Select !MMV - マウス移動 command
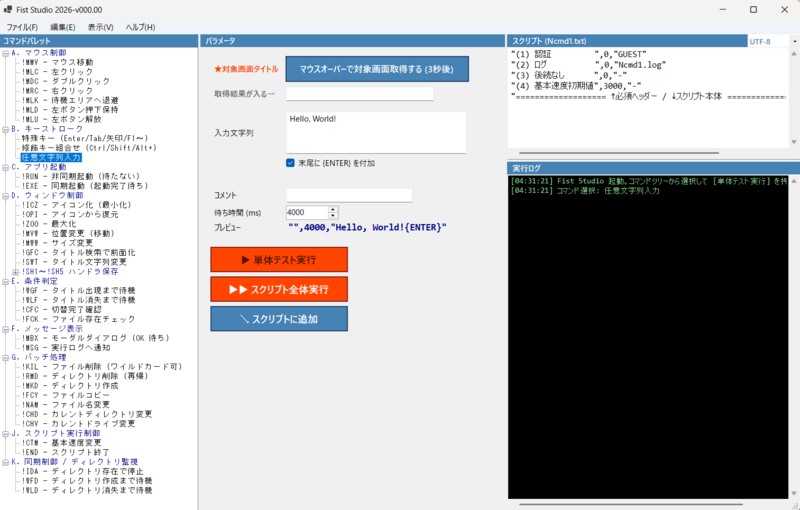This screenshot has width=800, height=510. pyautogui.click(x=58, y=62)
